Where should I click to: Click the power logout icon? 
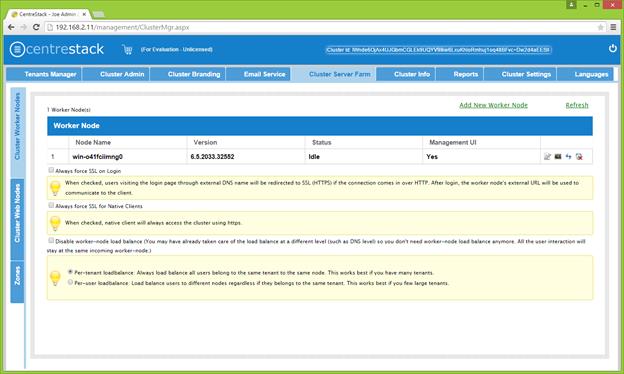[612, 49]
